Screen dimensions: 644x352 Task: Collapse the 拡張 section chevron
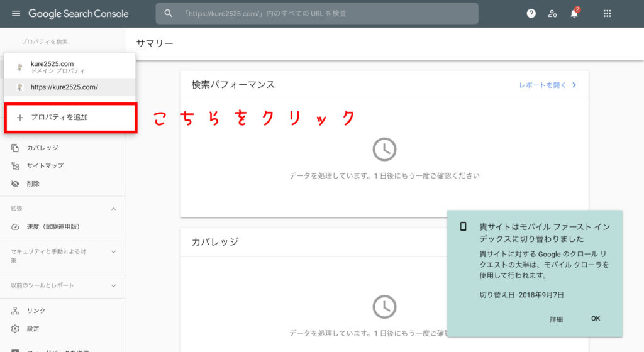[113, 209]
